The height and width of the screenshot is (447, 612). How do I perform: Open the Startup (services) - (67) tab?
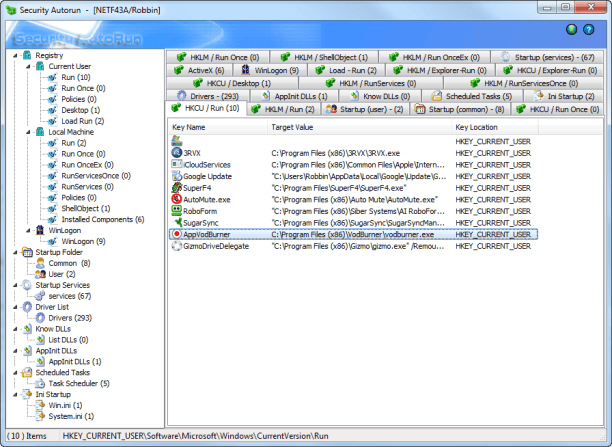(547, 57)
